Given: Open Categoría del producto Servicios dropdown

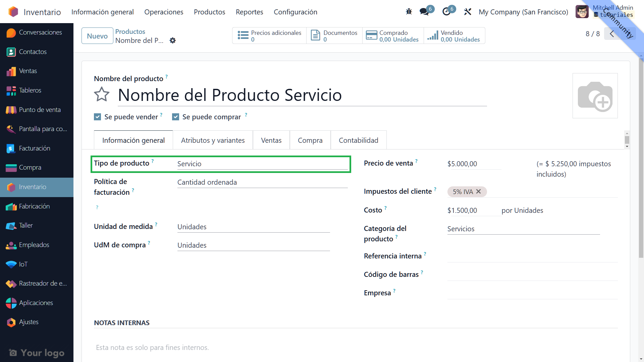Looking at the screenshot, I should tap(523, 229).
